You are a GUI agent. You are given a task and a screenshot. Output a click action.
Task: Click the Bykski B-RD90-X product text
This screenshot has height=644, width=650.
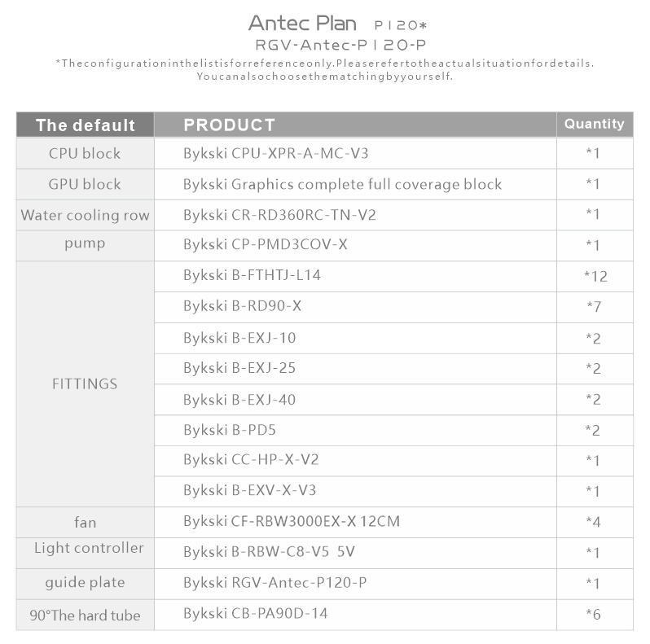pyautogui.click(x=242, y=306)
